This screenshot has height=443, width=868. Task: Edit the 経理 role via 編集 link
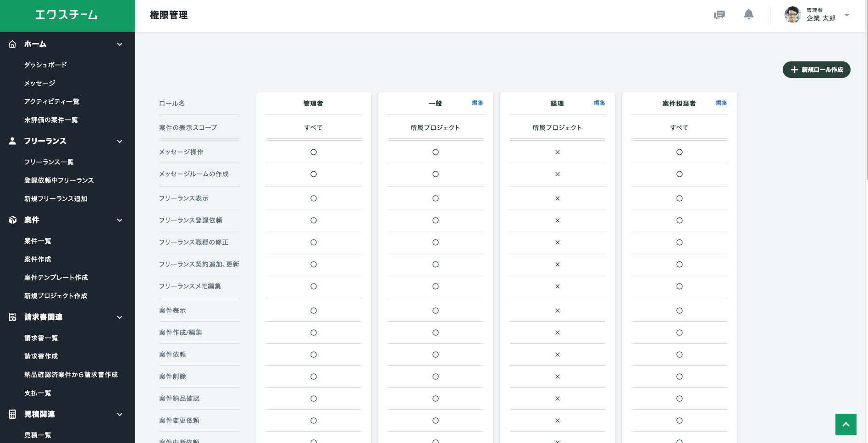coord(599,103)
